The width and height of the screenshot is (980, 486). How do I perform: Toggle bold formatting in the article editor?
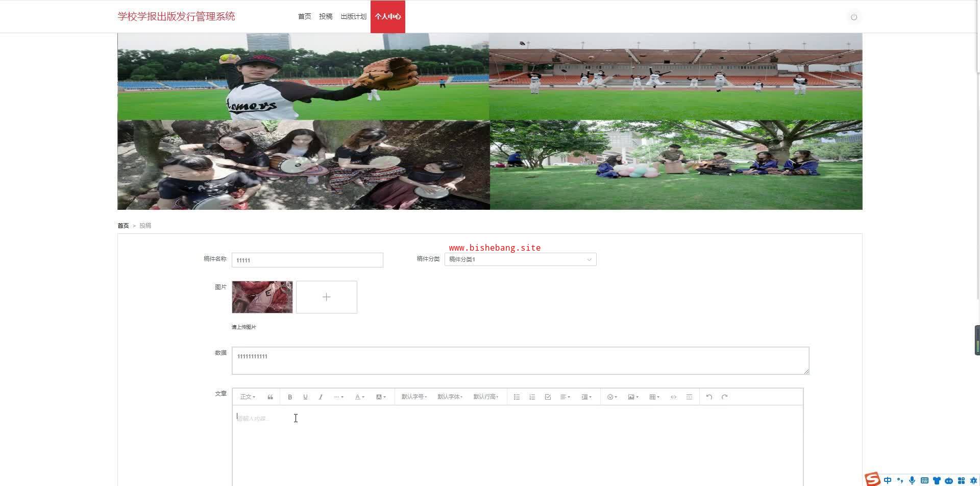click(x=290, y=397)
